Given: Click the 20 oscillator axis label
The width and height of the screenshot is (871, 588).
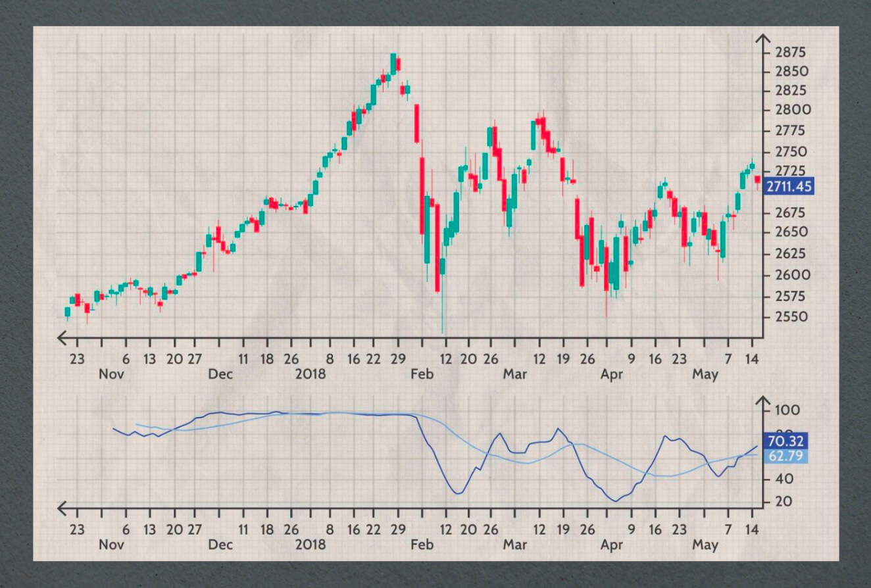Looking at the screenshot, I should (784, 502).
